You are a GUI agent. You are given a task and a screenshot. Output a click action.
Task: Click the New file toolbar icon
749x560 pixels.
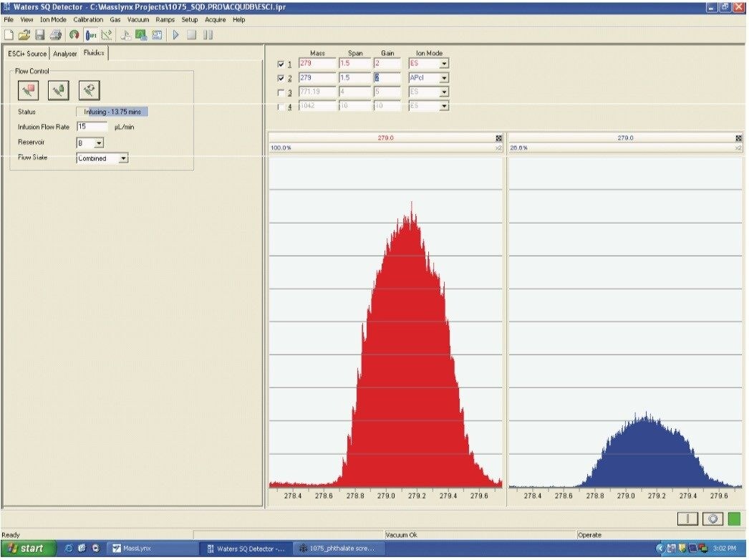(9, 35)
